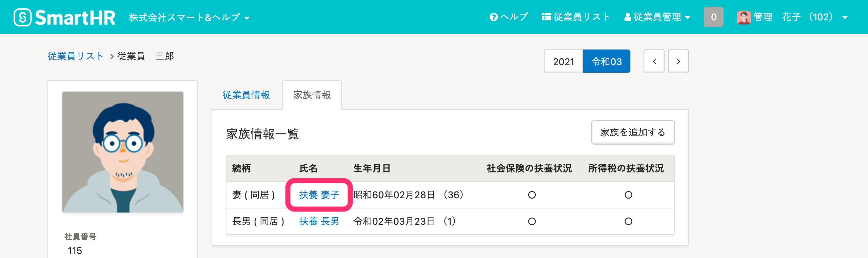Click the 管理 花子 user avatar
868x258 pixels.
[744, 17]
